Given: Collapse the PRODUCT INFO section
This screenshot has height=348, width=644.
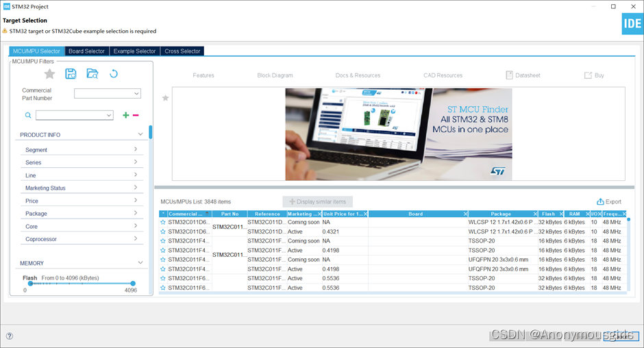Looking at the screenshot, I should click(x=140, y=134).
